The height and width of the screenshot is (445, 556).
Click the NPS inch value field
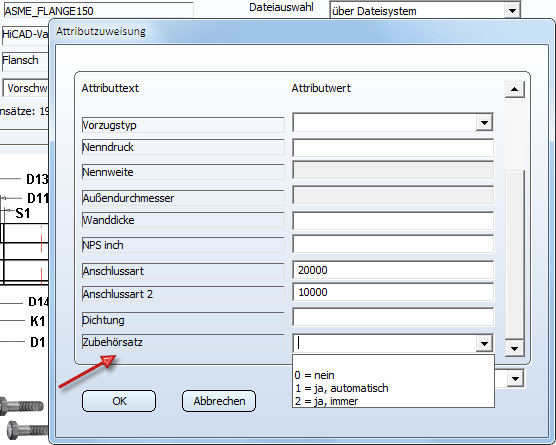coord(393,244)
